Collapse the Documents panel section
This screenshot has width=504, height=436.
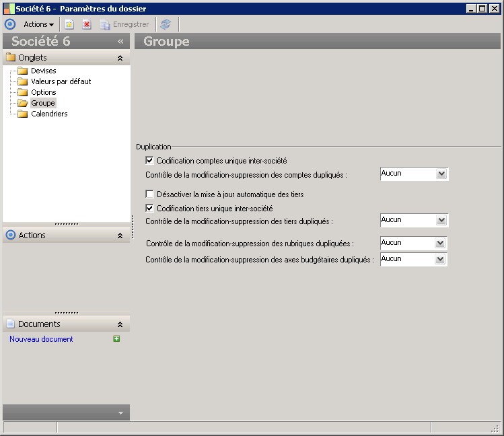[x=120, y=324]
